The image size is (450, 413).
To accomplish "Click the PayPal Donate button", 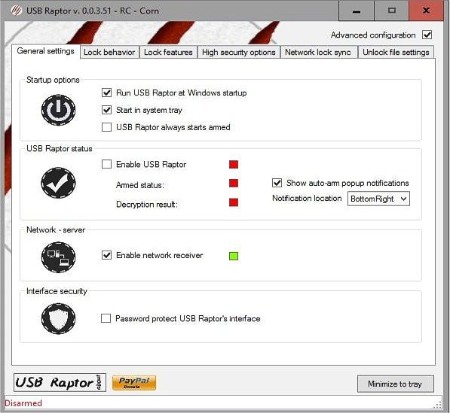I will coord(134,383).
